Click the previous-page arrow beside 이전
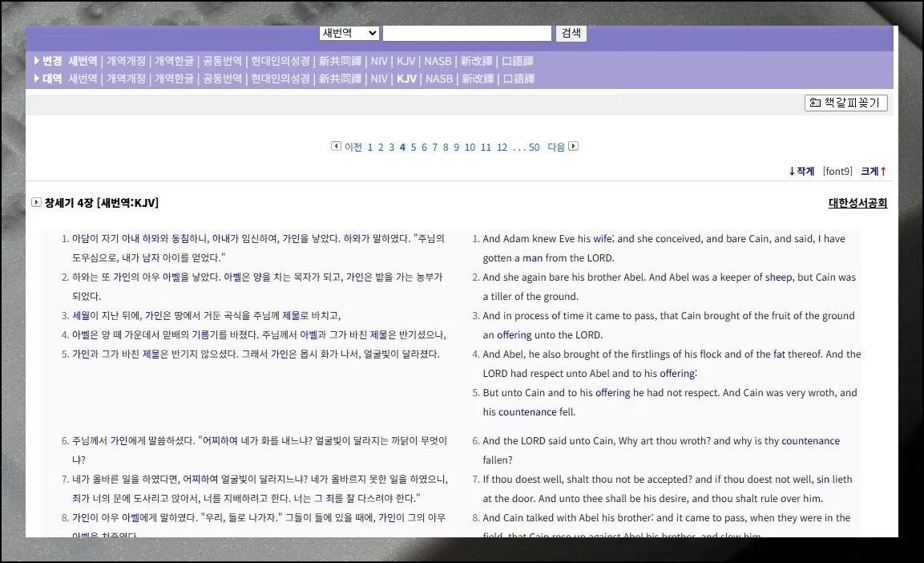The height and width of the screenshot is (563, 924). click(337, 147)
